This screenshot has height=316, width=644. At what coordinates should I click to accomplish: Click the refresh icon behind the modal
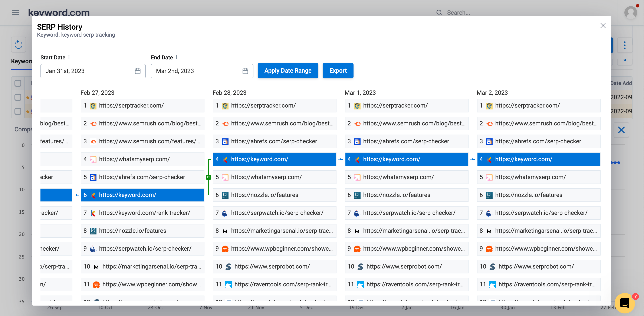[19, 45]
